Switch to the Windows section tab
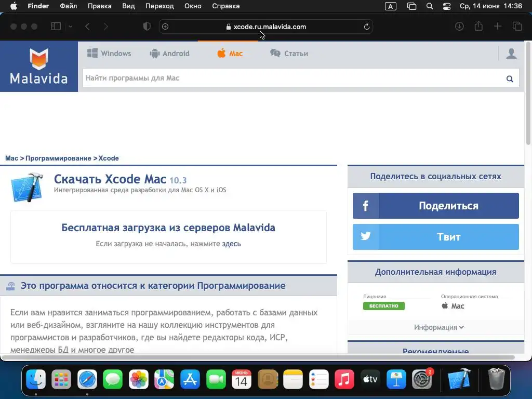The height and width of the screenshot is (399, 532). [x=109, y=54]
